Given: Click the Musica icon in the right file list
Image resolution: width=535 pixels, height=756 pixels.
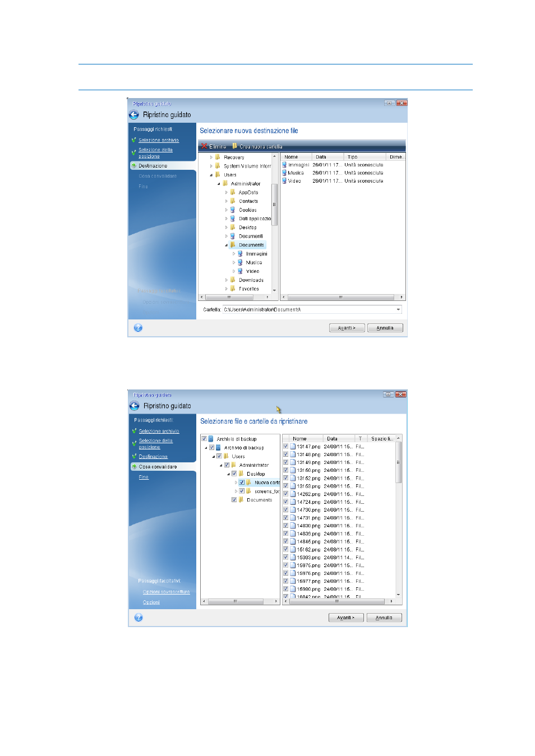Looking at the screenshot, I should tap(284, 173).
